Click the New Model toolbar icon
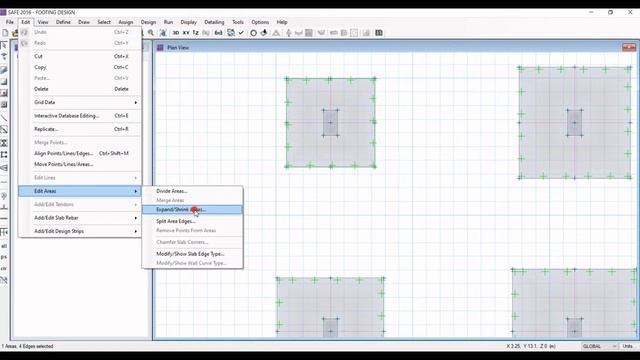 [x=5, y=33]
